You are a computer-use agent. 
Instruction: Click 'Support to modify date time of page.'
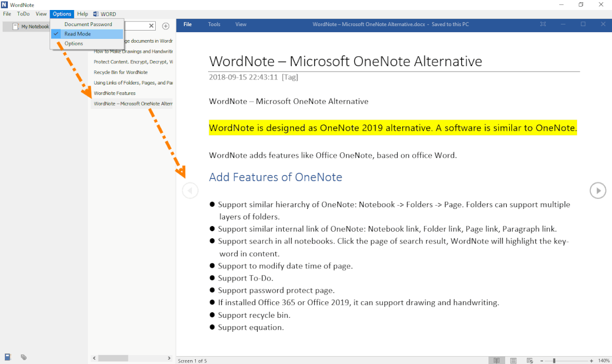(285, 266)
